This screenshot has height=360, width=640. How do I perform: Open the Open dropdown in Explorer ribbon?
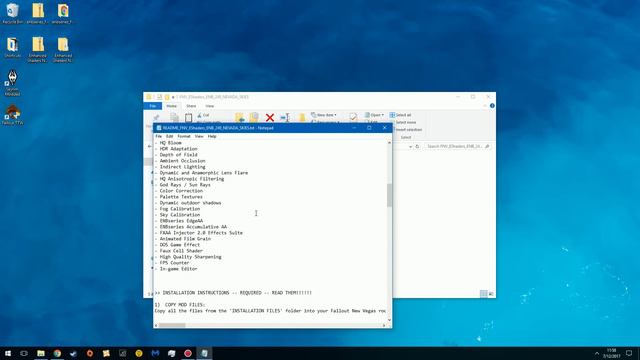click(x=374, y=115)
